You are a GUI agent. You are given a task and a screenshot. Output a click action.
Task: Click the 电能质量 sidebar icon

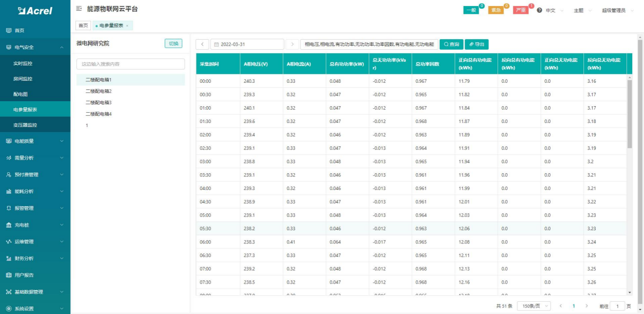(x=9, y=141)
